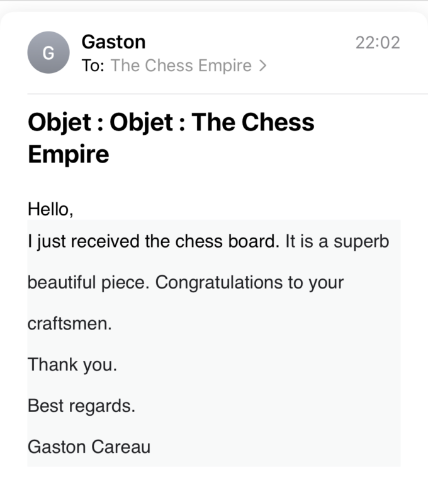Tap the 22:02 timestamp
The width and height of the screenshot is (428, 504).
coord(378,42)
